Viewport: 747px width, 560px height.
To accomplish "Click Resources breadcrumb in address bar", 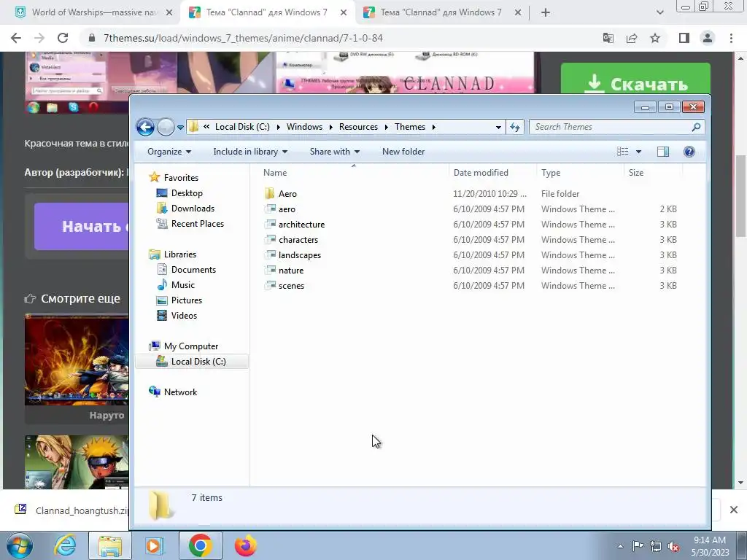I will [358, 127].
